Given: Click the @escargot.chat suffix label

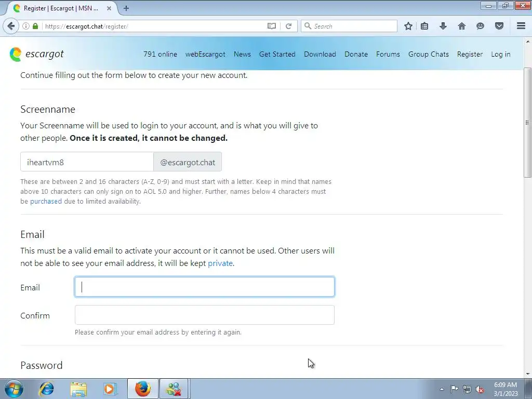Looking at the screenshot, I should pyautogui.click(x=188, y=162).
